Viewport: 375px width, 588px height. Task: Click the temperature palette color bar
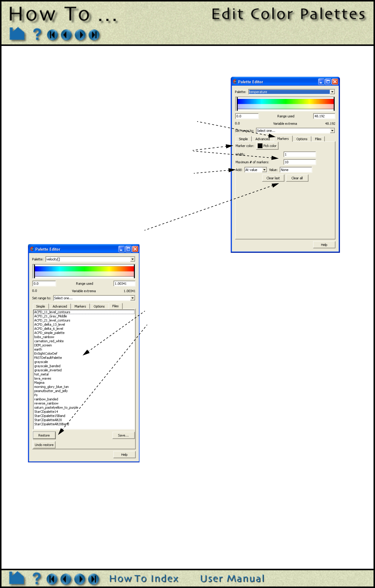point(285,104)
